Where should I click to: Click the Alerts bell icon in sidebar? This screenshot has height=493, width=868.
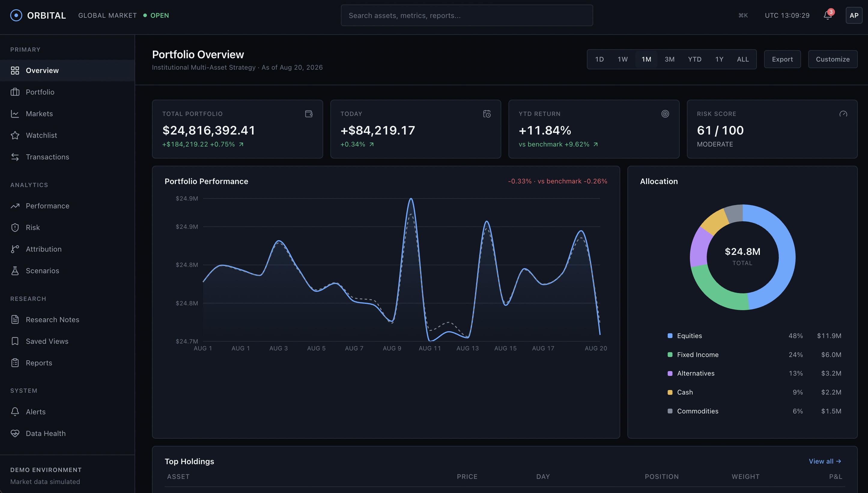(x=15, y=412)
